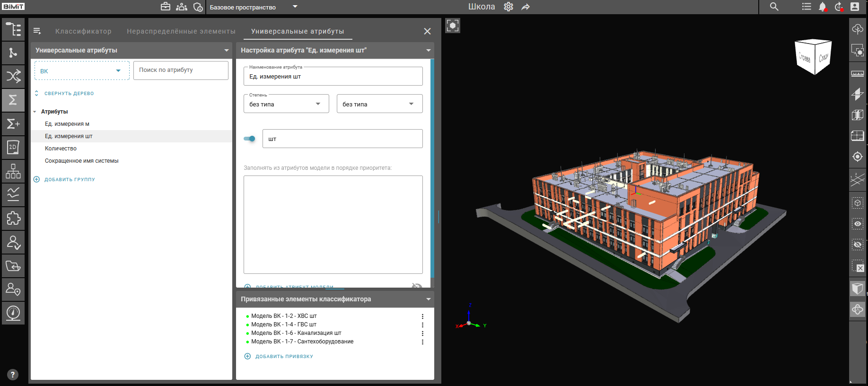Click the Поиск по атрибуту search field
The height and width of the screenshot is (386, 868).
click(181, 70)
